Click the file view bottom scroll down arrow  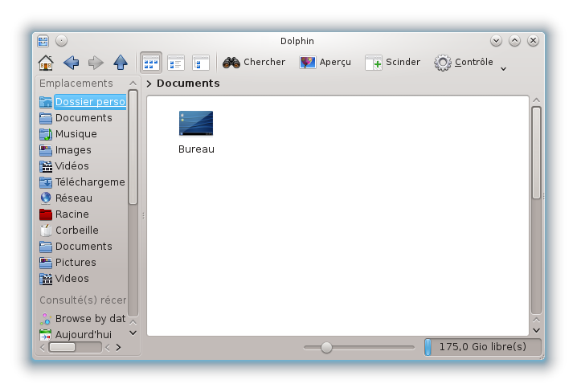[x=537, y=331]
